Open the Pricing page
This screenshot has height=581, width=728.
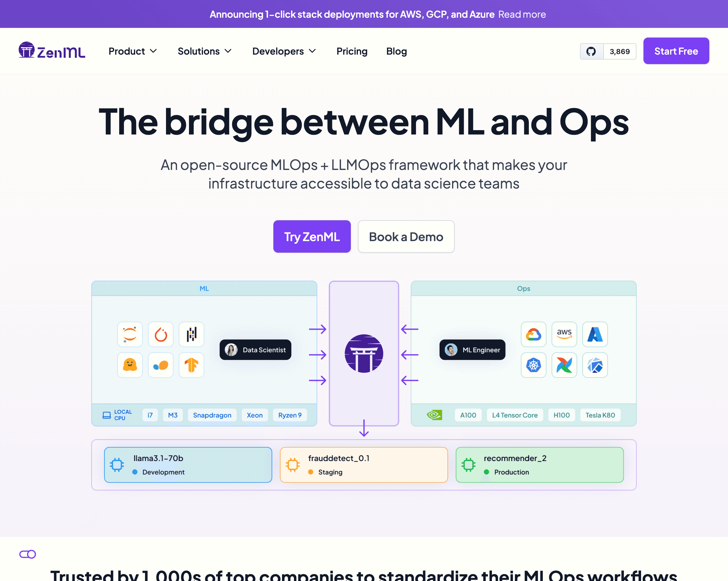pyautogui.click(x=352, y=51)
